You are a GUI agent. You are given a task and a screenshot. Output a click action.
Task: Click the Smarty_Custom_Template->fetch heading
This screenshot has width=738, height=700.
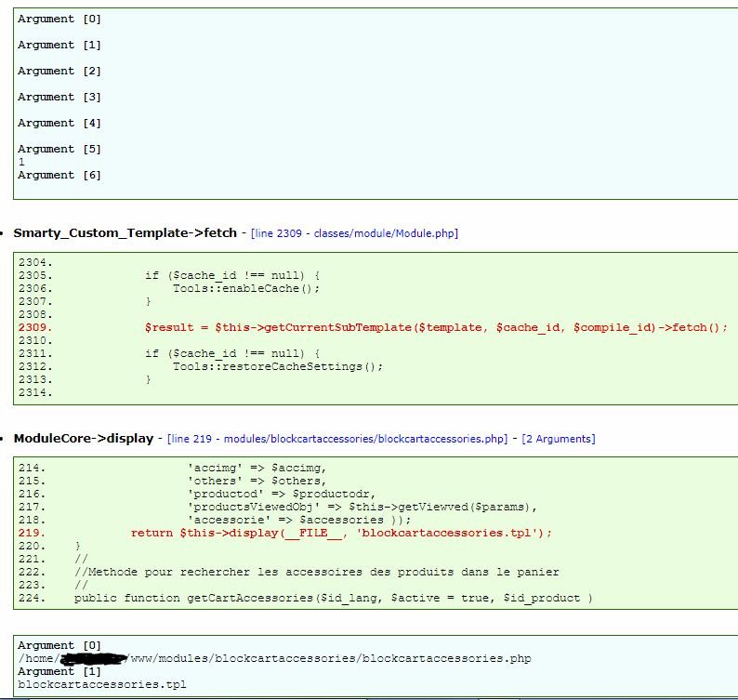click(125, 232)
